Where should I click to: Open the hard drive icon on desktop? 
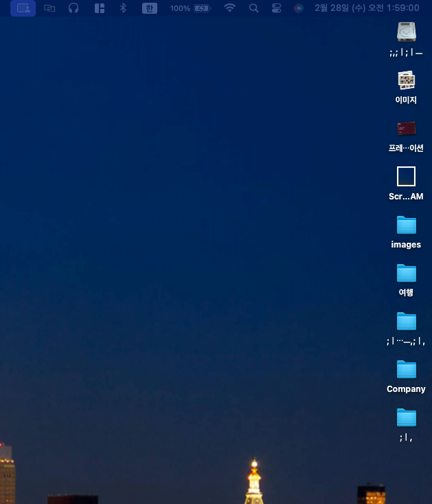pyautogui.click(x=406, y=32)
